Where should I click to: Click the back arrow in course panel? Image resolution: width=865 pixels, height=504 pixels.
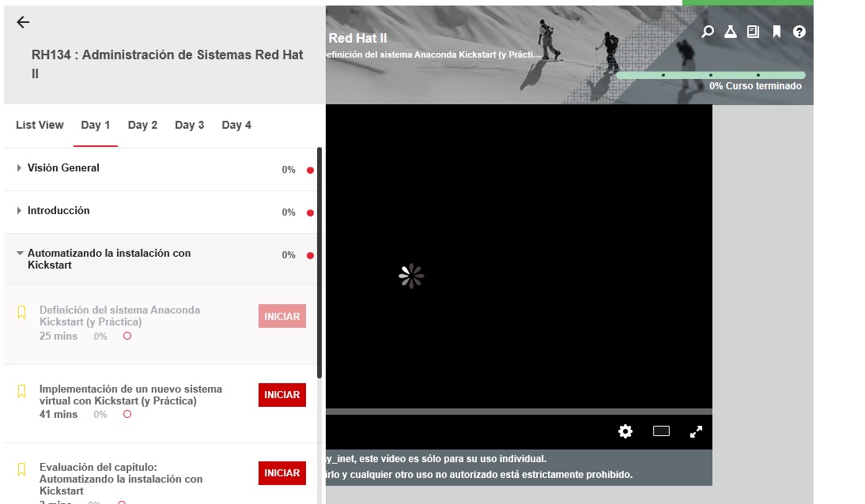coord(23,22)
